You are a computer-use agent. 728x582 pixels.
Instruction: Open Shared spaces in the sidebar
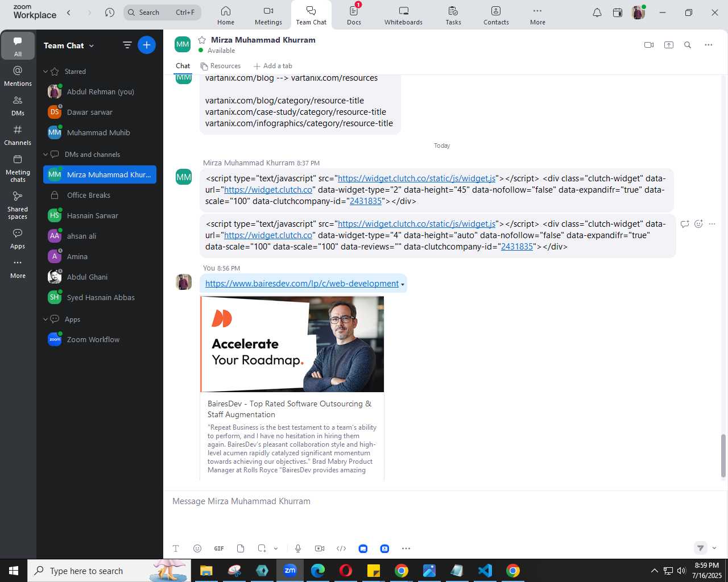(18, 205)
